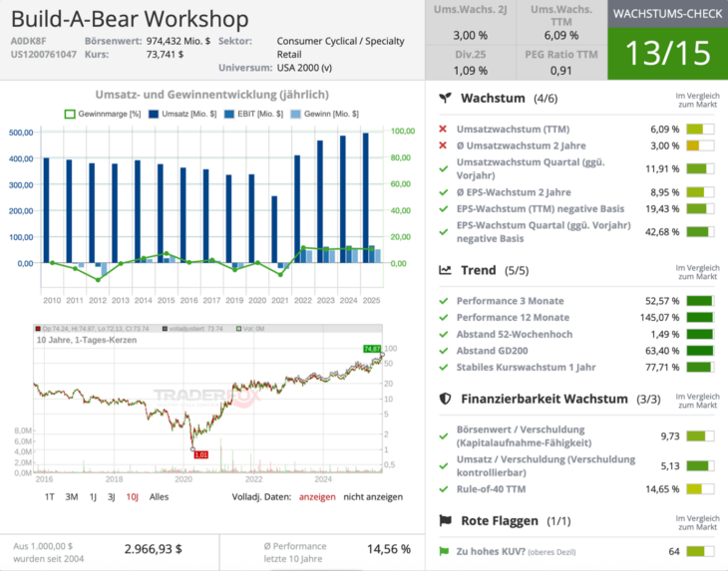Click the Trend chart icon

445,270
